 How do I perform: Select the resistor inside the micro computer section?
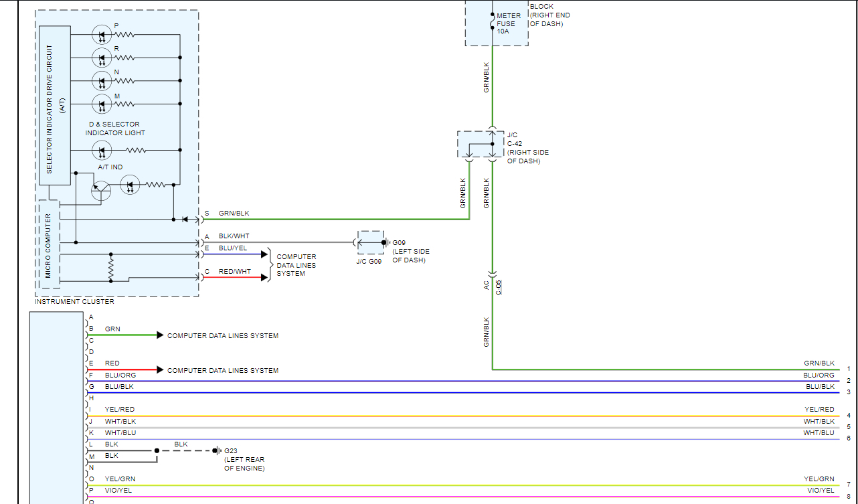pos(111,268)
